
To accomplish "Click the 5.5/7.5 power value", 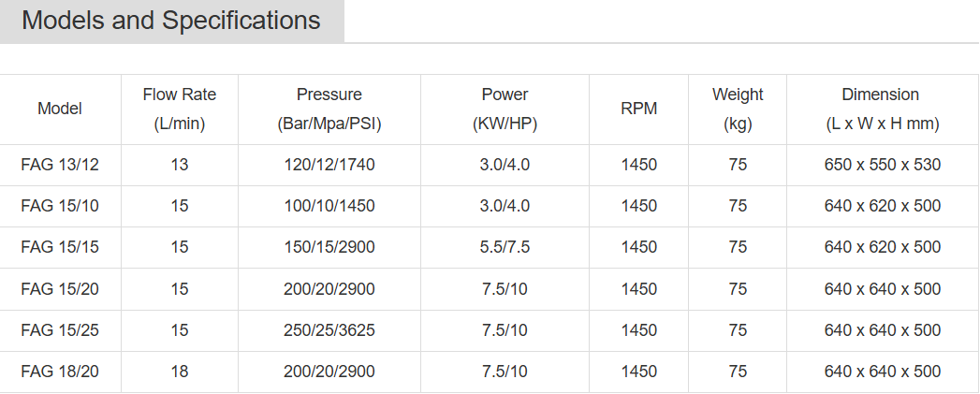I will pos(505,248).
